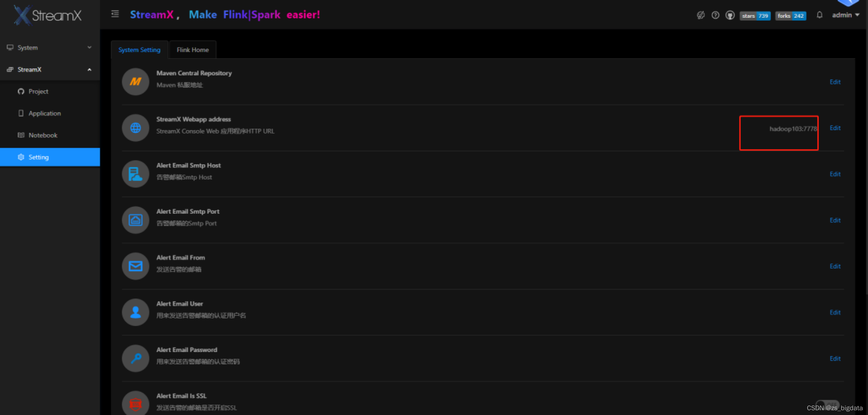868x415 pixels.
Task: Toggle the Alert Email Is SSL switch
Action: click(x=827, y=404)
